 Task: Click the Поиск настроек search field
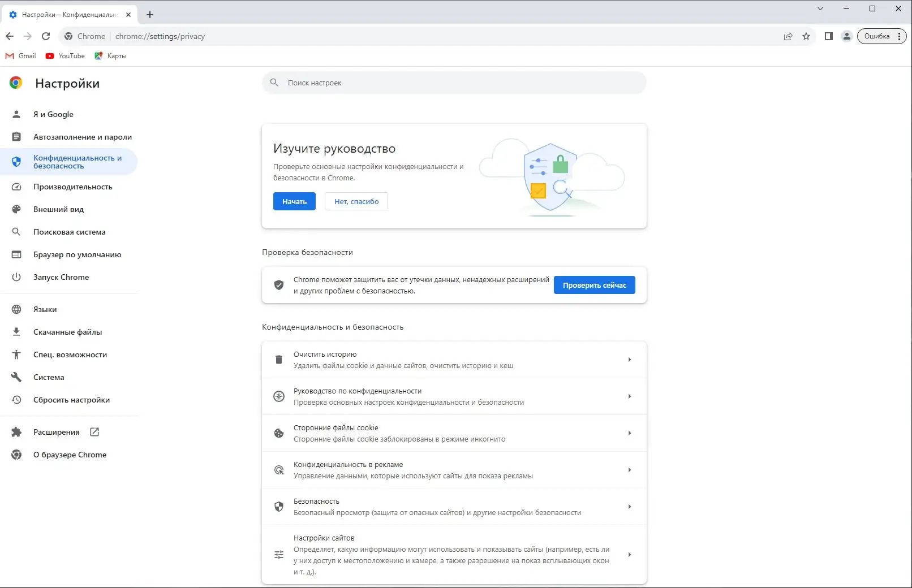point(454,83)
